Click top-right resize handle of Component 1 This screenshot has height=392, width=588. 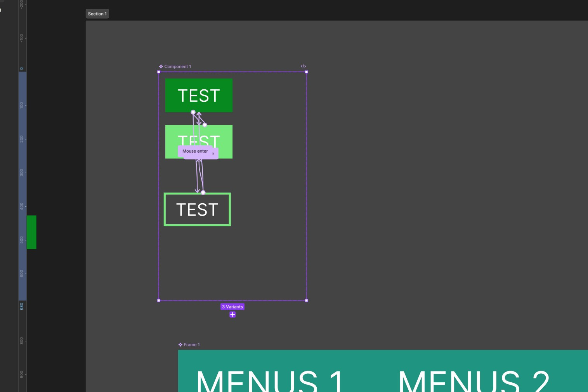[x=307, y=72]
